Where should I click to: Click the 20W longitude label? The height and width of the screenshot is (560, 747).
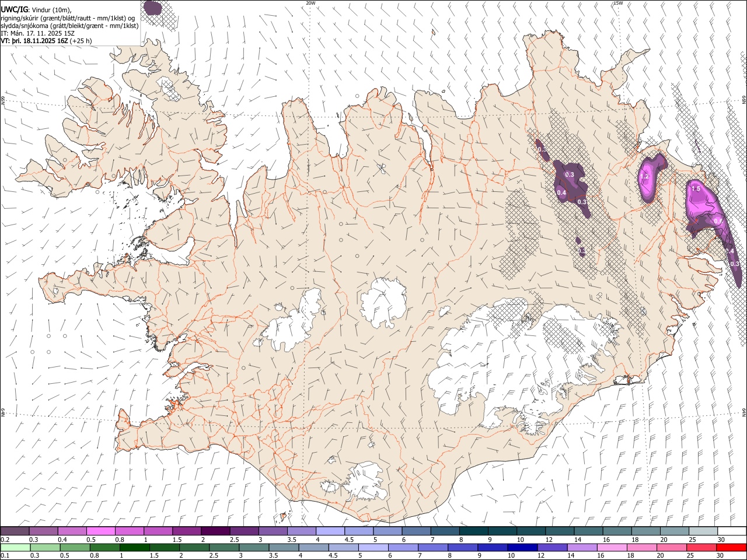coord(310,3)
